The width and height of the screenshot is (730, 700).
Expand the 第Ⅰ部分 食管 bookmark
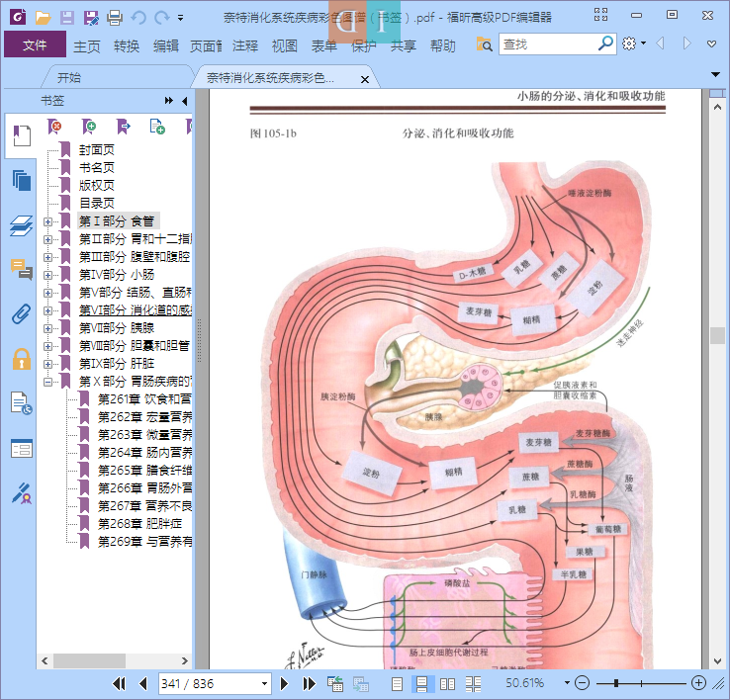(x=47, y=221)
